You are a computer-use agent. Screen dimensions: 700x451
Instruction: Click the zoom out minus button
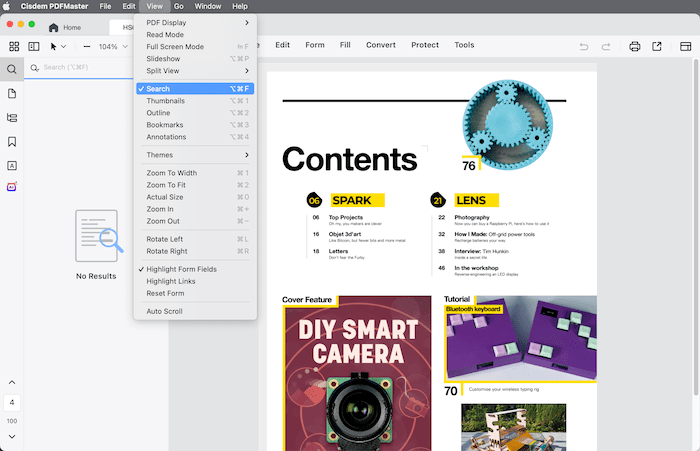pos(86,46)
